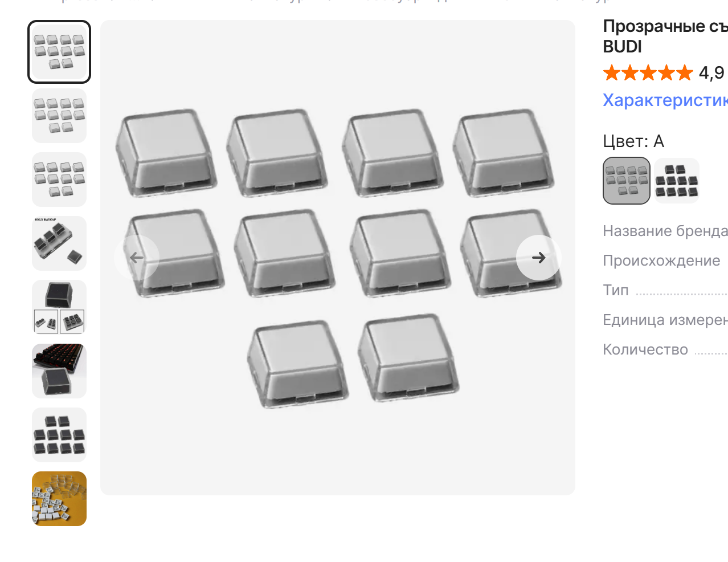The image size is (728, 562).
Task: Open the backlit keyboard photo thumbnail
Action: pyautogui.click(x=59, y=371)
